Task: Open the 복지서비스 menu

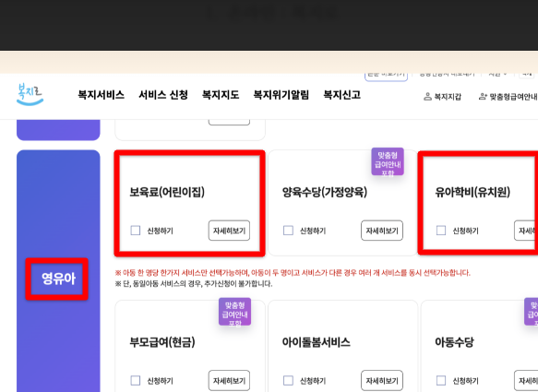Action: click(101, 95)
